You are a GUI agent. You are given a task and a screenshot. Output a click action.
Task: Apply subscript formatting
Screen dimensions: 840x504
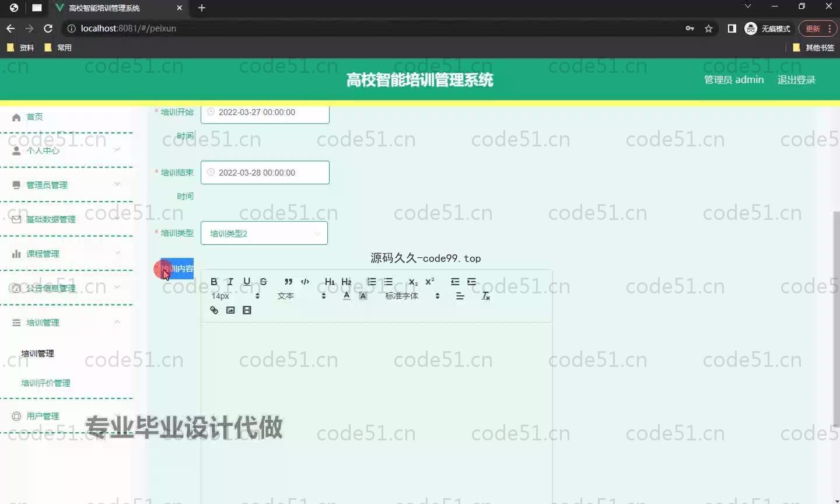coord(413,282)
